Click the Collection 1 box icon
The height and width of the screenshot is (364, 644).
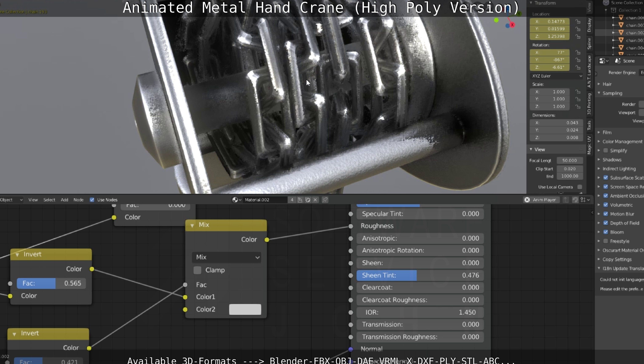click(x=613, y=10)
